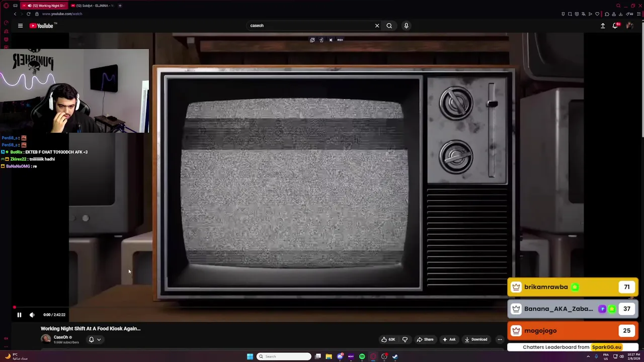Open the Easy Setup sliders icon
Screen dimensions: 644x362
click(x=639, y=14)
